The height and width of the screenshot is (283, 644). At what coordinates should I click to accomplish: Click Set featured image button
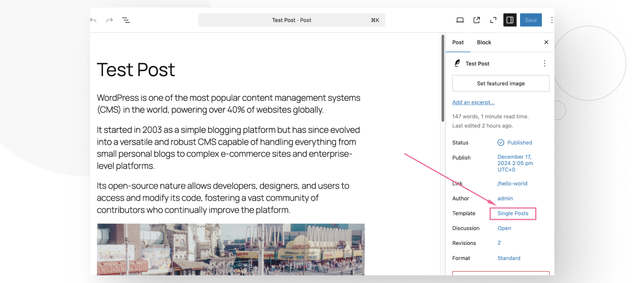pos(501,84)
